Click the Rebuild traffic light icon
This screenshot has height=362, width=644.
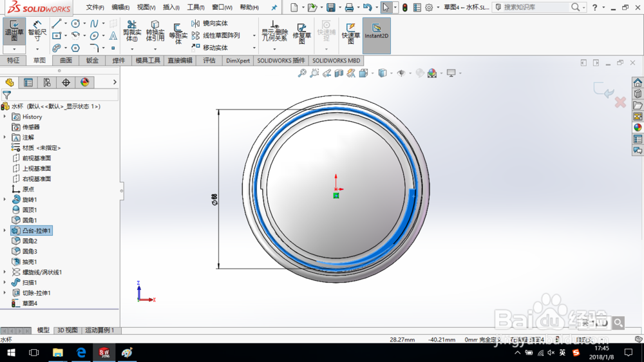coord(405,7)
